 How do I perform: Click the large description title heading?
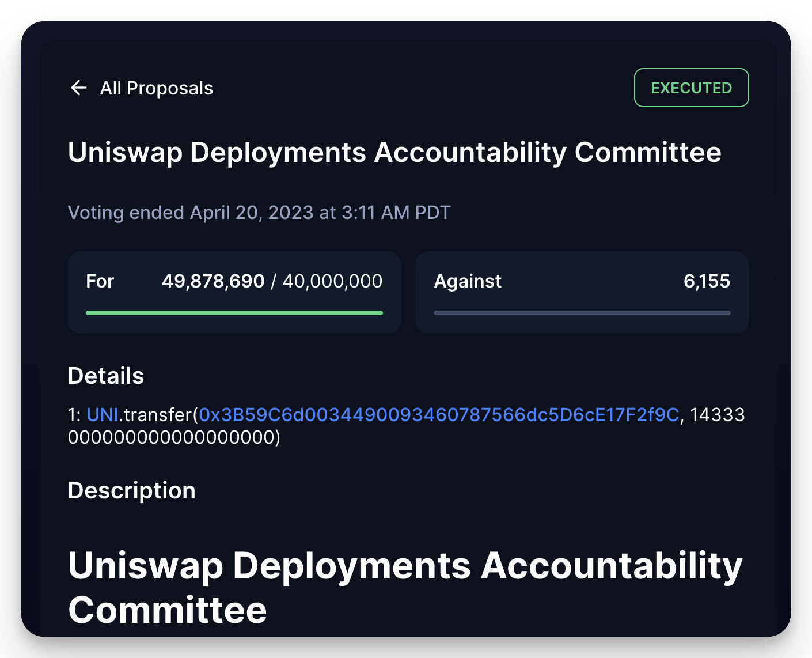click(405, 587)
